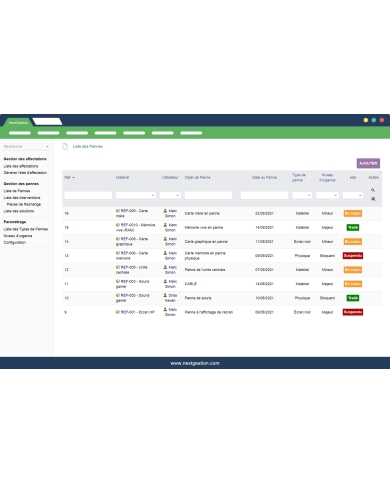Click the red Suspendu badge in row 13
Screen dimensions: 390x484
(x=353, y=256)
